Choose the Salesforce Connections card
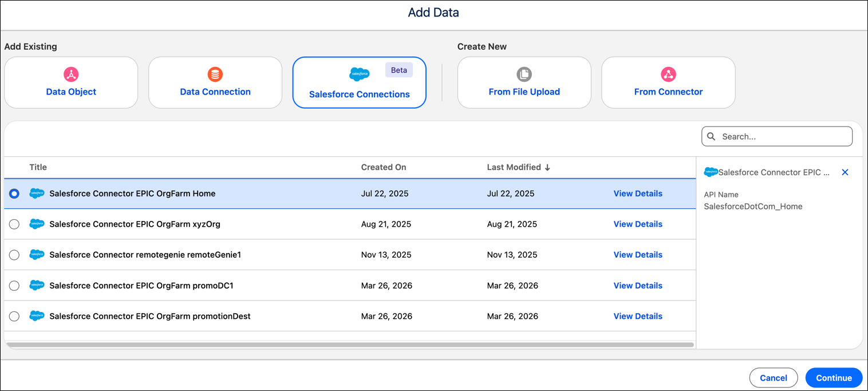 tap(360, 82)
